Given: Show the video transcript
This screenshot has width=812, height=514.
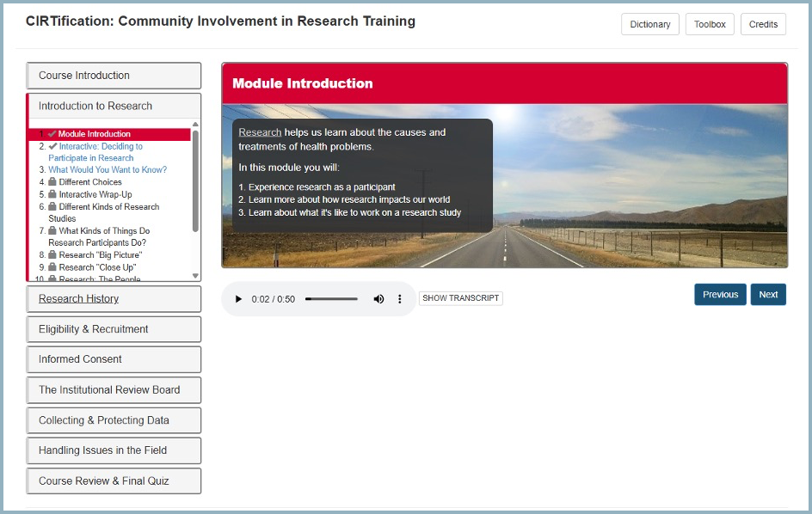Looking at the screenshot, I should point(460,297).
